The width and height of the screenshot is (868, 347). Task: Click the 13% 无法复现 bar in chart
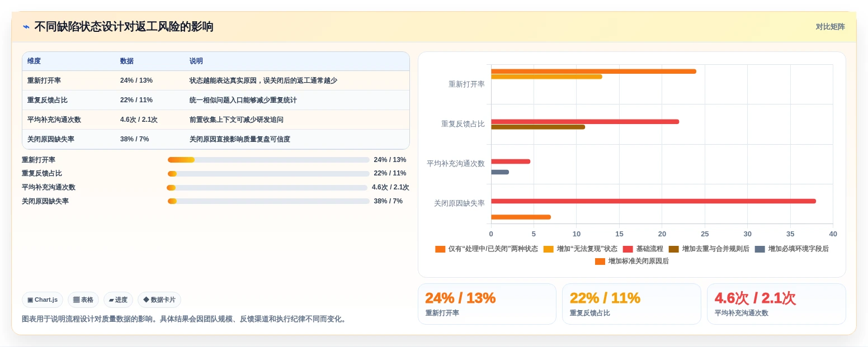[x=546, y=77]
